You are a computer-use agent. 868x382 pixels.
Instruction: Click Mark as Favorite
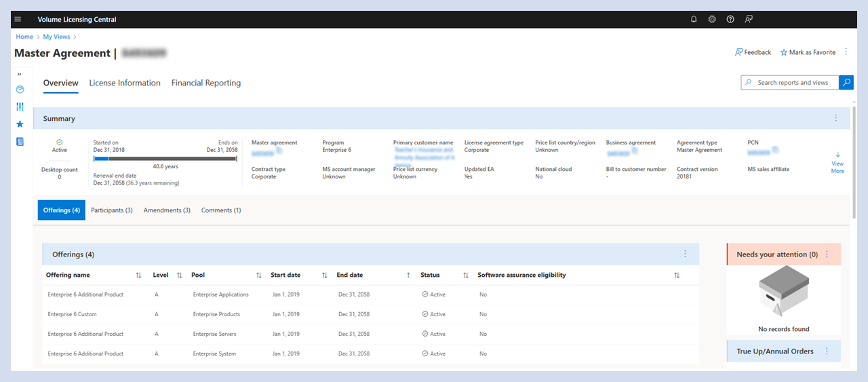808,52
